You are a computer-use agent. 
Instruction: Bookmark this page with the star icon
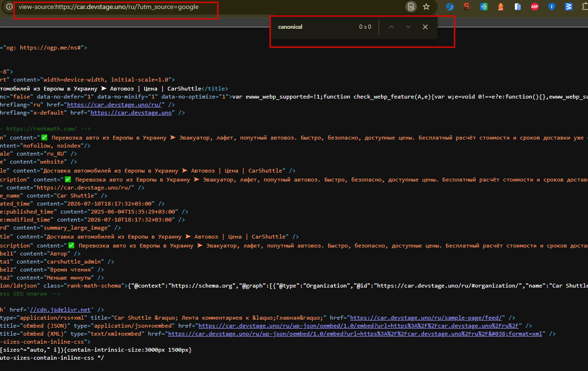click(426, 7)
